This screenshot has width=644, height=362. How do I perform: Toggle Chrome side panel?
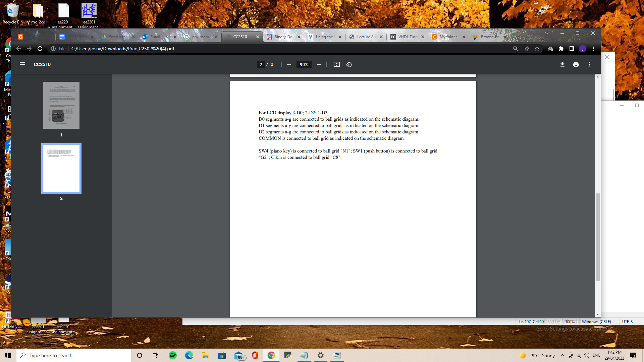pyautogui.click(x=572, y=49)
